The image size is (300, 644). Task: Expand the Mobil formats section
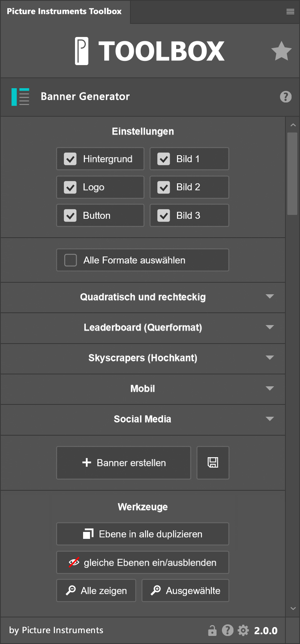point(143,389)
